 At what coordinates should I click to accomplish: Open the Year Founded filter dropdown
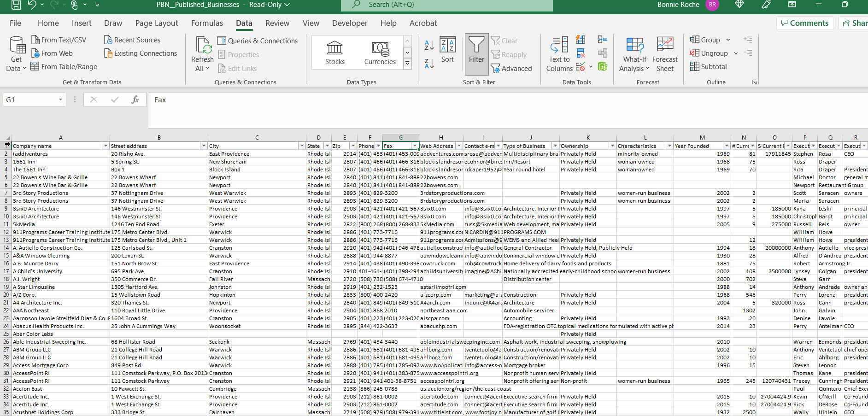point(727,146)
